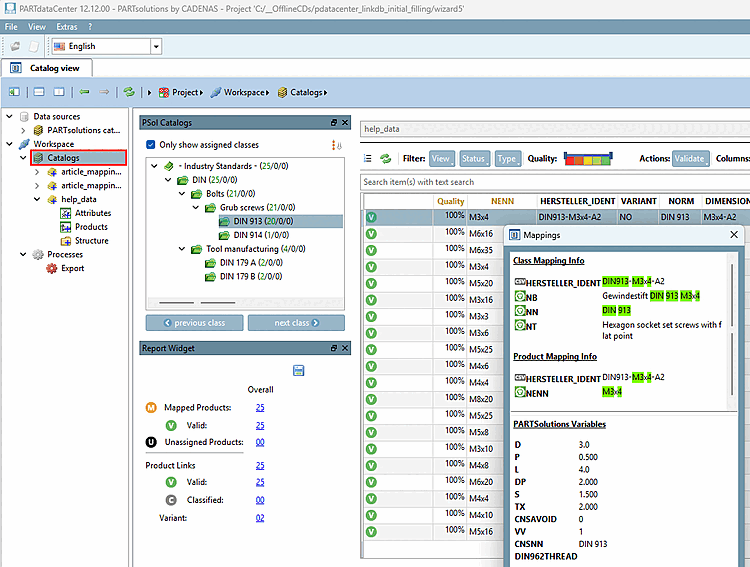Click the valid status icon for M8x20
Image resolution: width=750 pixels, height=567 pixels.
371,399
